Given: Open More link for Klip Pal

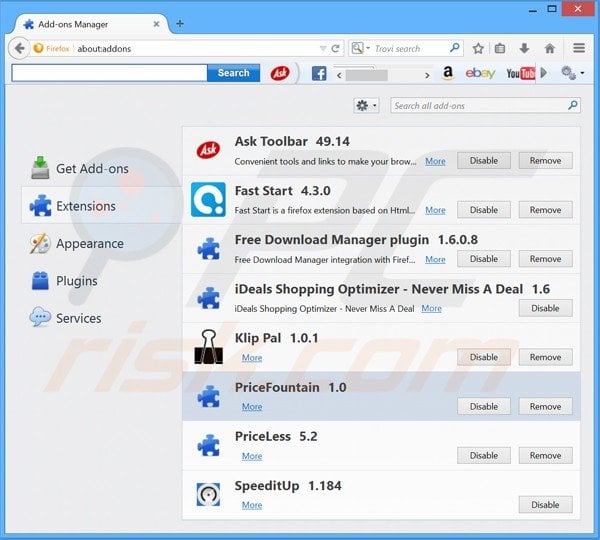Looking at the screenshot, I should pos(252,358).
